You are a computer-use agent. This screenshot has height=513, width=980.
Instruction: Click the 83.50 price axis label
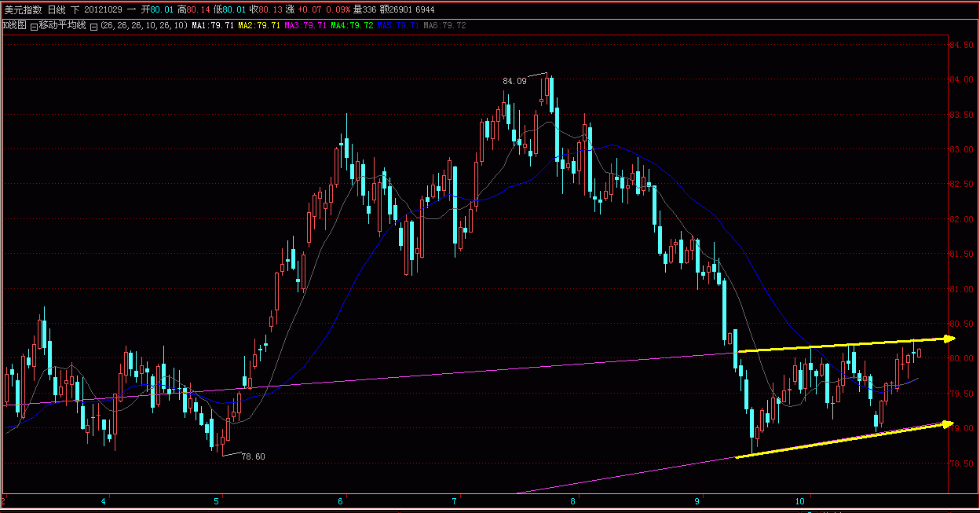coord(962,115)
